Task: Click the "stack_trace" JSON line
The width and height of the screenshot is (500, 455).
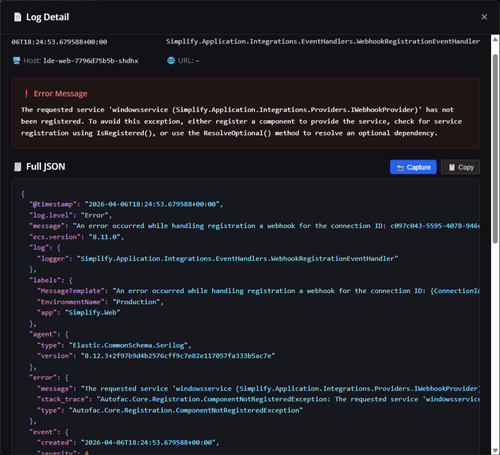Action: pyautogui.click(x=259, y=399)
